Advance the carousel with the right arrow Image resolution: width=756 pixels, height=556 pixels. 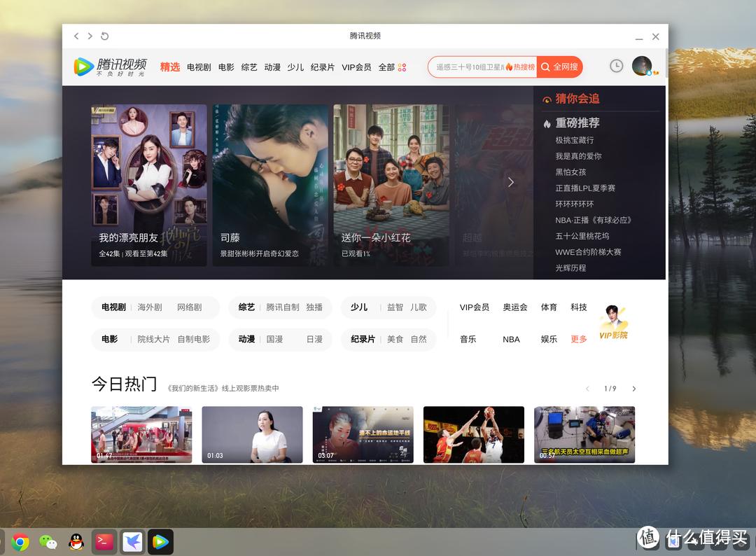510,182
